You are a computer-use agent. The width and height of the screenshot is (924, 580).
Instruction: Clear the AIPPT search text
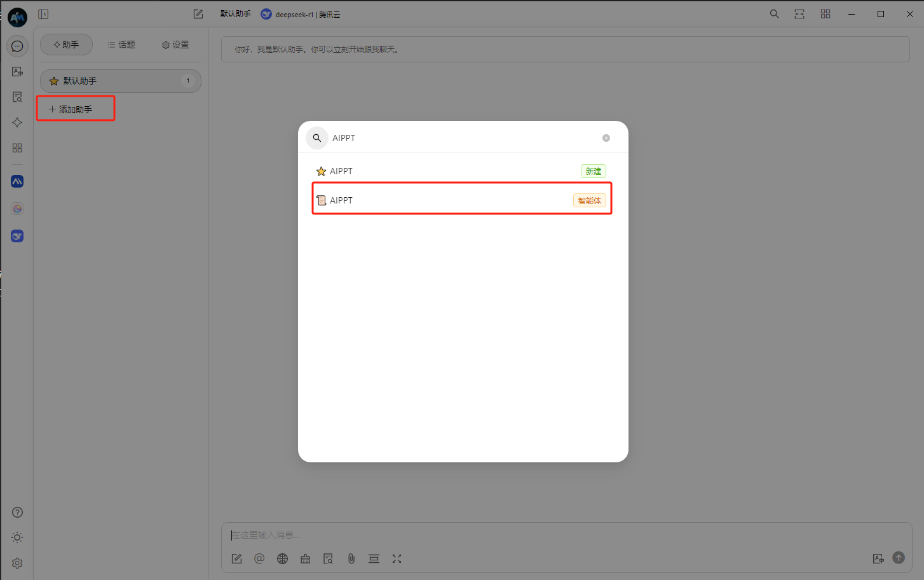[x=606, y=138]
